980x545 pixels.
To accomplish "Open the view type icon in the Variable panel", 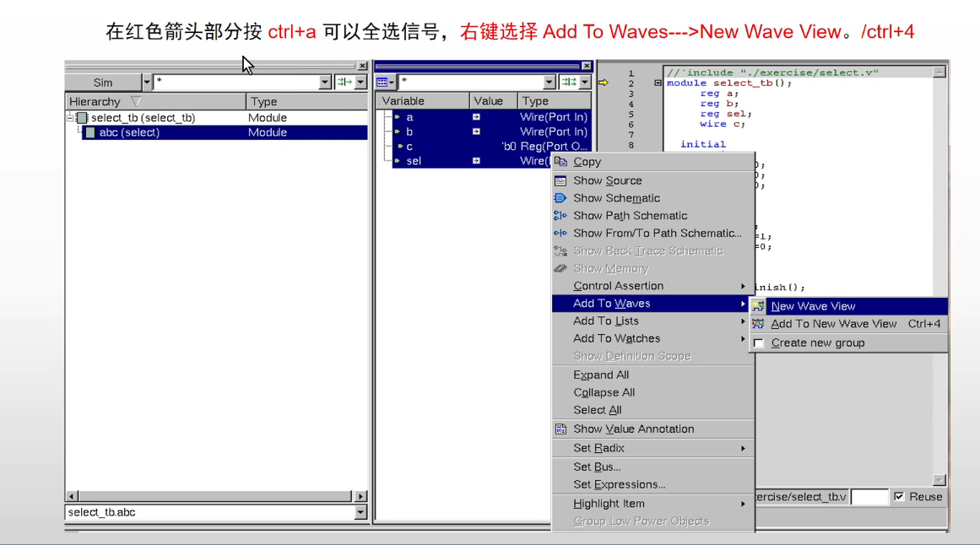I will click(385, 82).
